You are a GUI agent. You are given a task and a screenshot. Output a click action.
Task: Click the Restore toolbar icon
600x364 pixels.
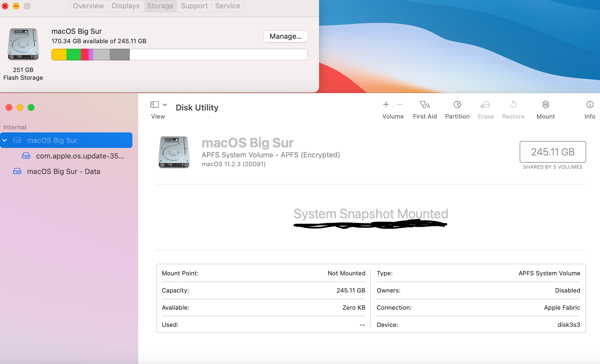pyautogui.click(x=513, y=105)
